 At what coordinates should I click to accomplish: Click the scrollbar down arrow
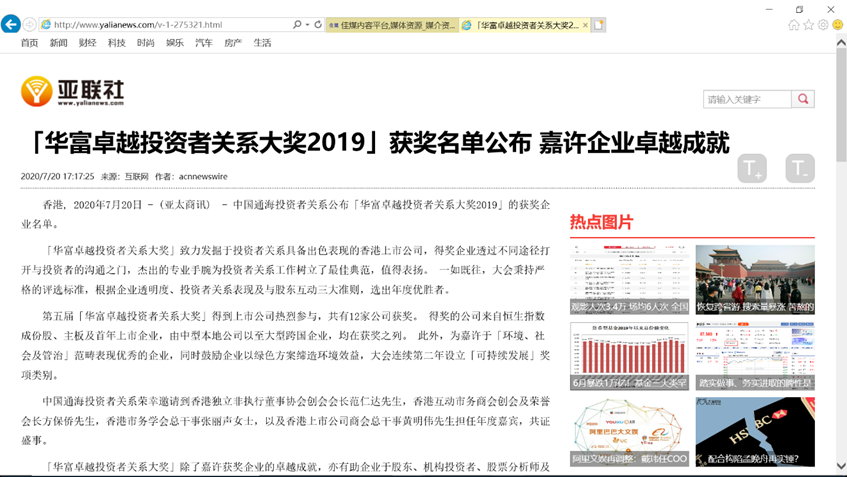click(841, 466)
